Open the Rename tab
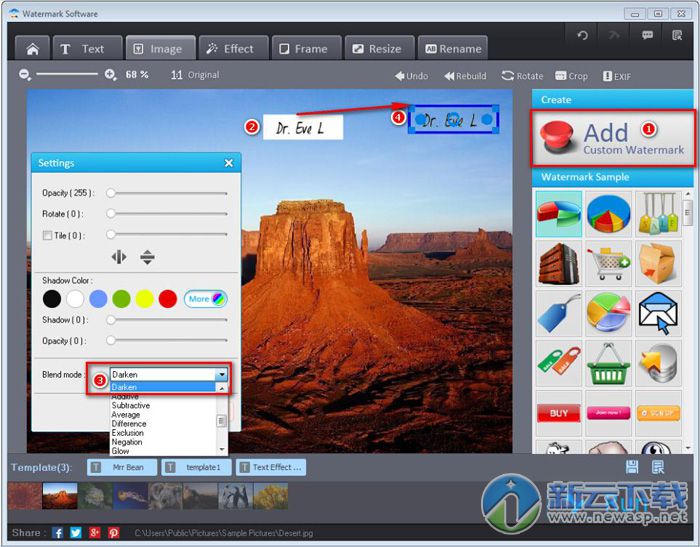Viewport: 700px width, 547px height. click(453, 49)
